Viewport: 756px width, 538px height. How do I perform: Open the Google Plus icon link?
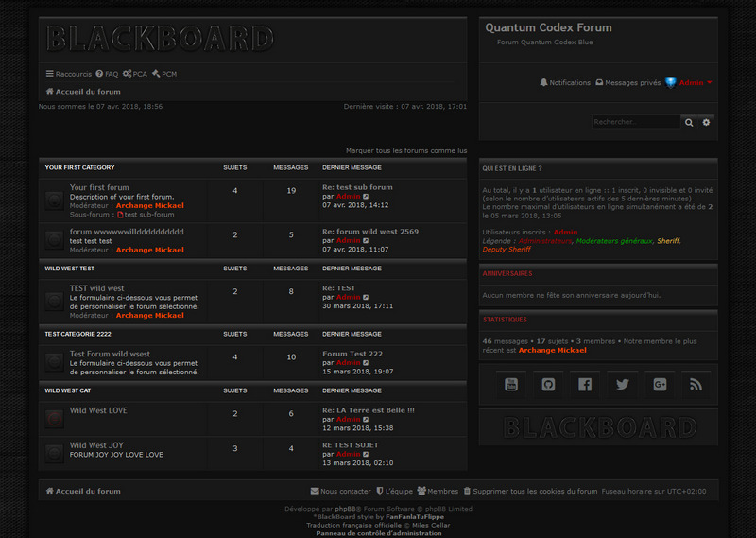[659, 385]
